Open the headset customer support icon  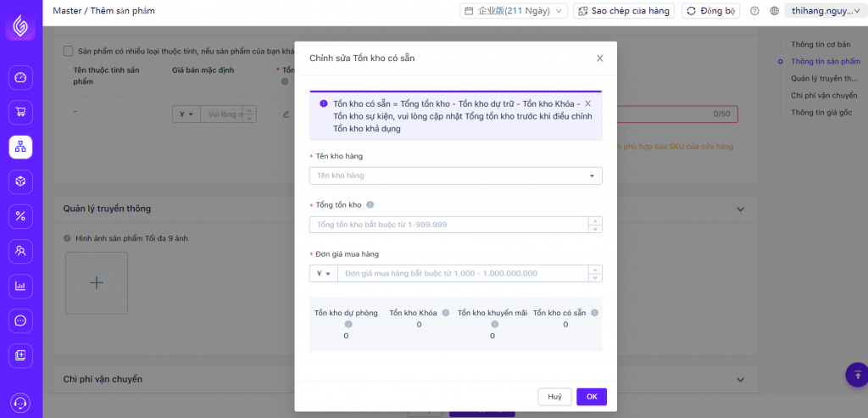pyautogui.click(x=20, y=403)
